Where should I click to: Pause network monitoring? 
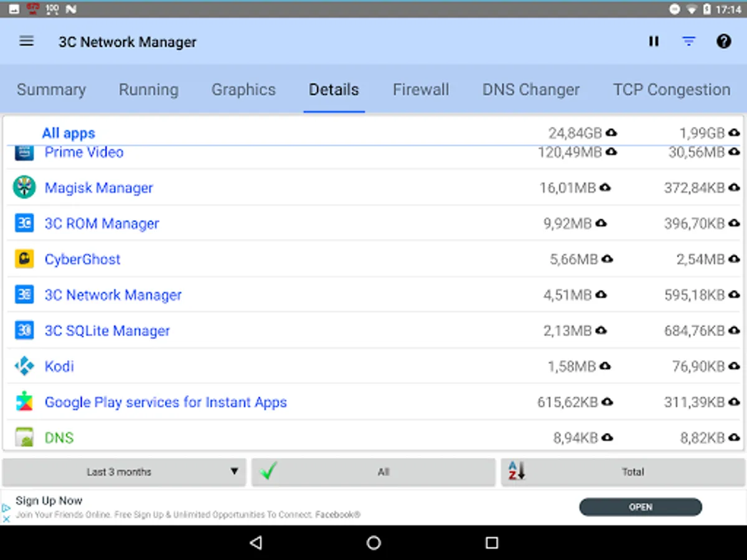[654, 42]
